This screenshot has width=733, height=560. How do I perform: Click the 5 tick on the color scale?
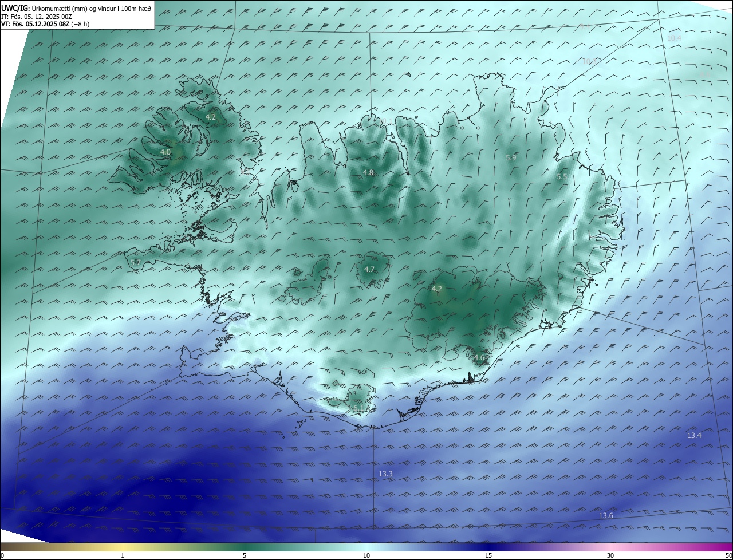pyautogui.click(x=245, y=555)
